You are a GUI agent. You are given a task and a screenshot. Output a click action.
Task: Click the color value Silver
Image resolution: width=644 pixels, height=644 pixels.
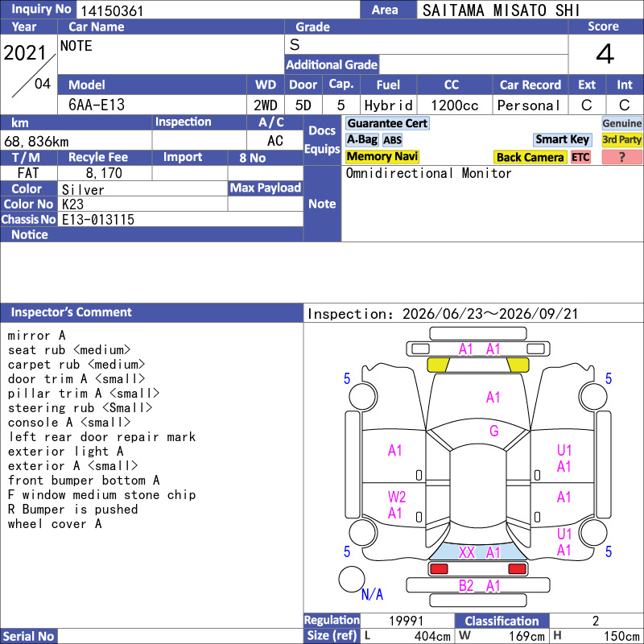(x=83, y=190)
